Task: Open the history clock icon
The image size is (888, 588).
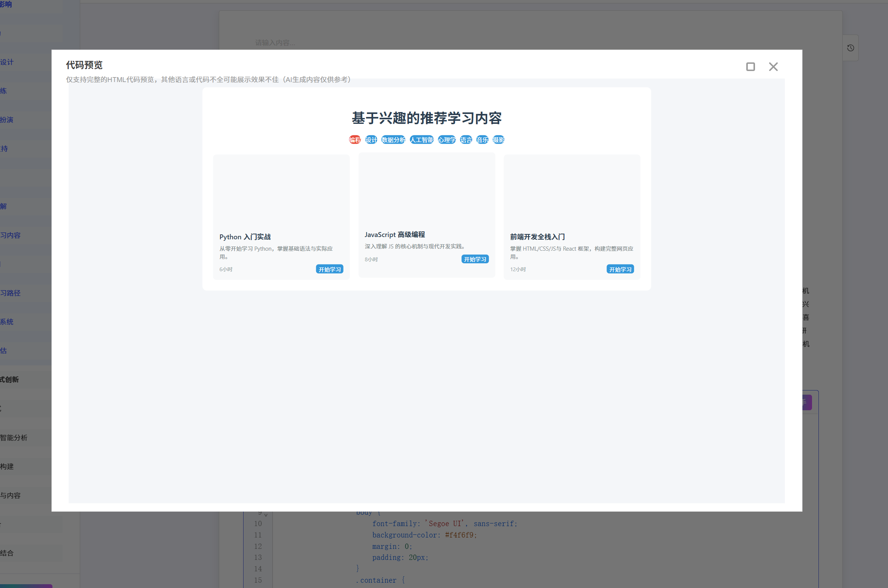Action: pyautogui.click(x=850, y=48)
